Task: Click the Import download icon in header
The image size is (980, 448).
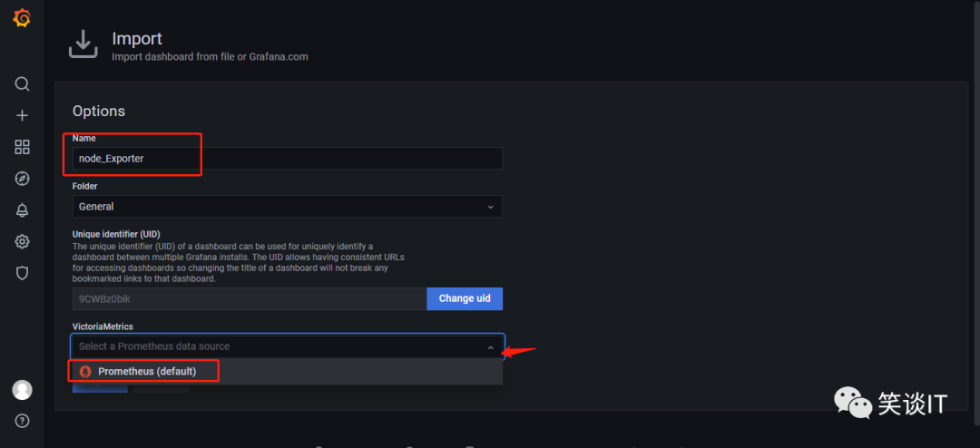Action: (83, 44)
